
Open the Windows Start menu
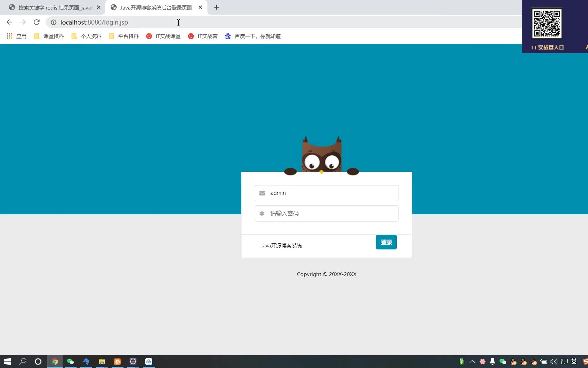pyautogui.click(x=7, y=362)
